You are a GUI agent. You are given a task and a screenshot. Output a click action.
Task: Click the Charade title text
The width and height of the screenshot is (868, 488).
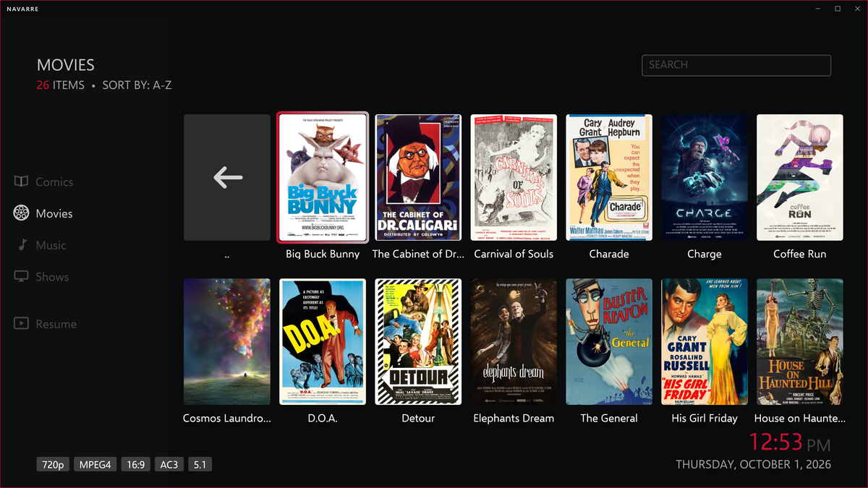point(609,254)
